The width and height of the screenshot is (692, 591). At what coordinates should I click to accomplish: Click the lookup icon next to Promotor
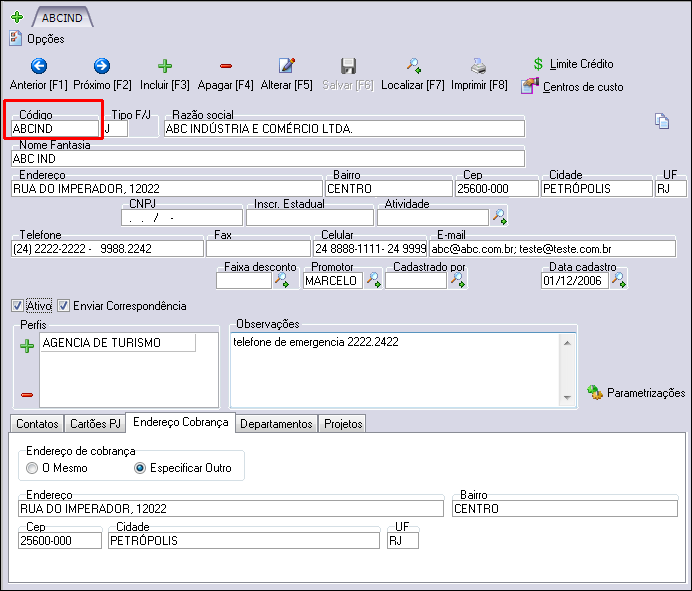373,280
